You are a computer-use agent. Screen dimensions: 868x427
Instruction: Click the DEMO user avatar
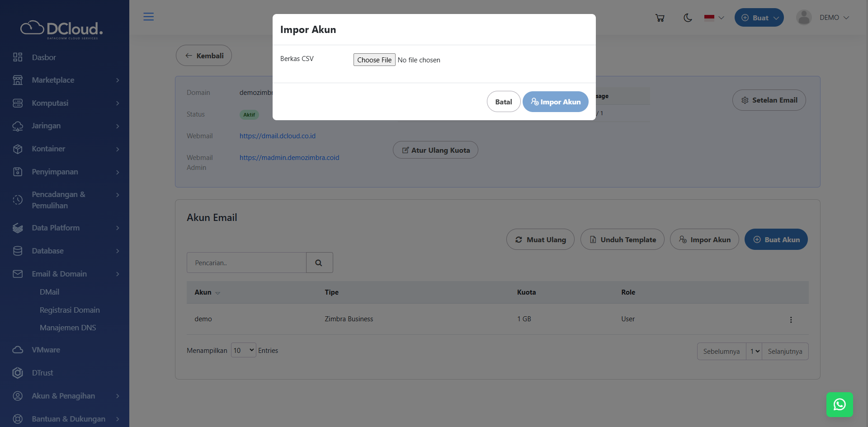[804, 18]
